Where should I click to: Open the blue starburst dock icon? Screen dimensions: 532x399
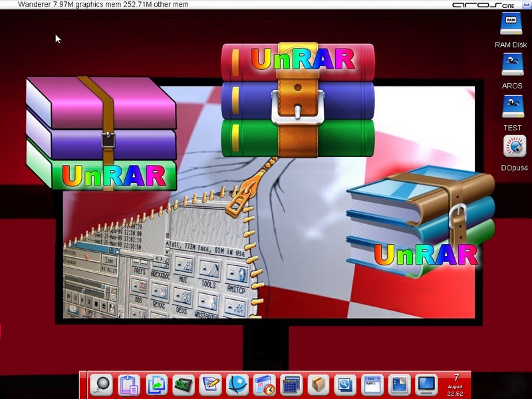[x=237, y=384]
